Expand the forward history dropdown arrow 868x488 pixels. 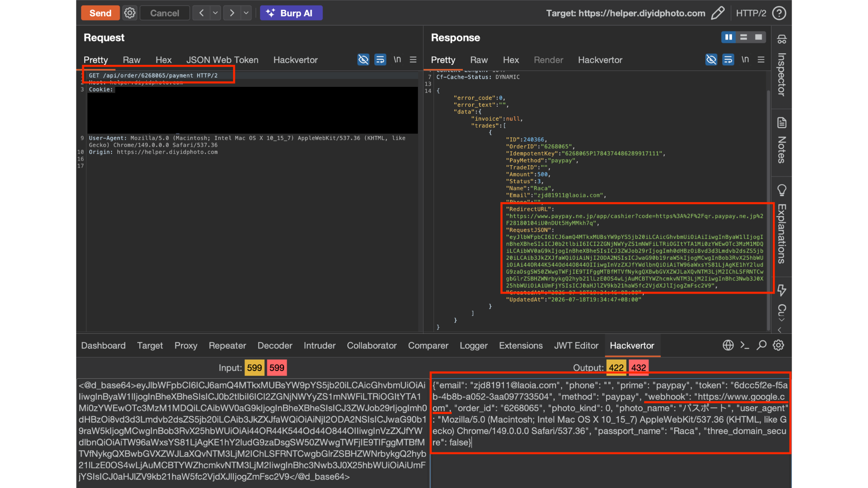(246, 13)
